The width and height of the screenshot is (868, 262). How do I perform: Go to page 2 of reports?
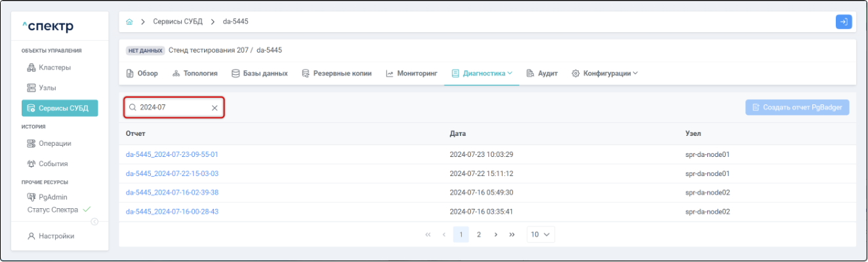click(479, 234)
